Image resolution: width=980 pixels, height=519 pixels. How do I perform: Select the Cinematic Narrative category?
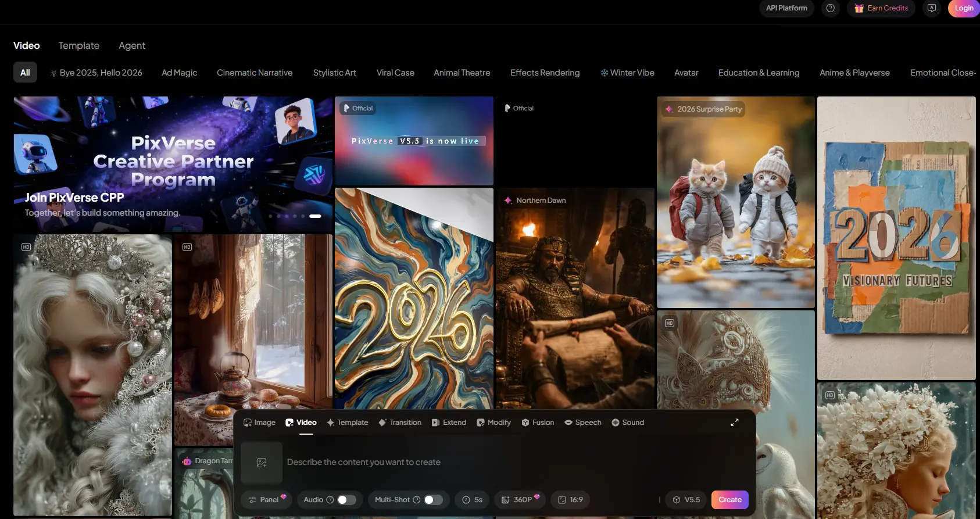click(x=255, y=73)
